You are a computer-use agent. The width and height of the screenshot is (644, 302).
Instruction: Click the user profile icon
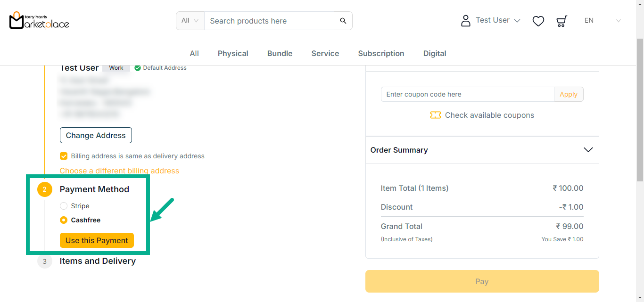point(465,21)
